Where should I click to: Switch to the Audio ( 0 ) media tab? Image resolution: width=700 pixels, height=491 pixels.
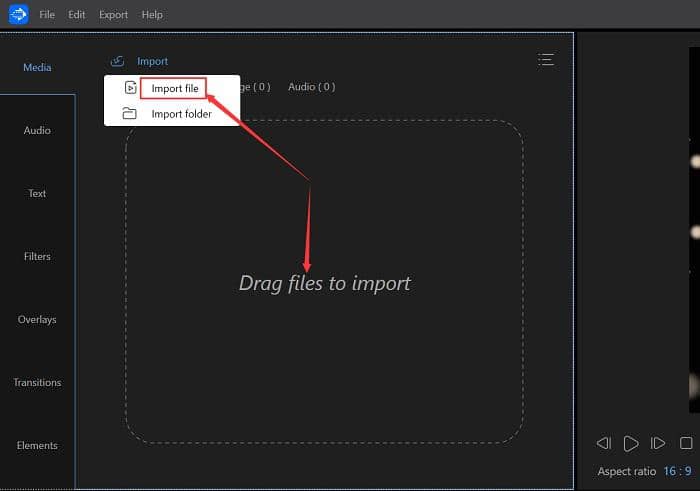tap(311, 87)
